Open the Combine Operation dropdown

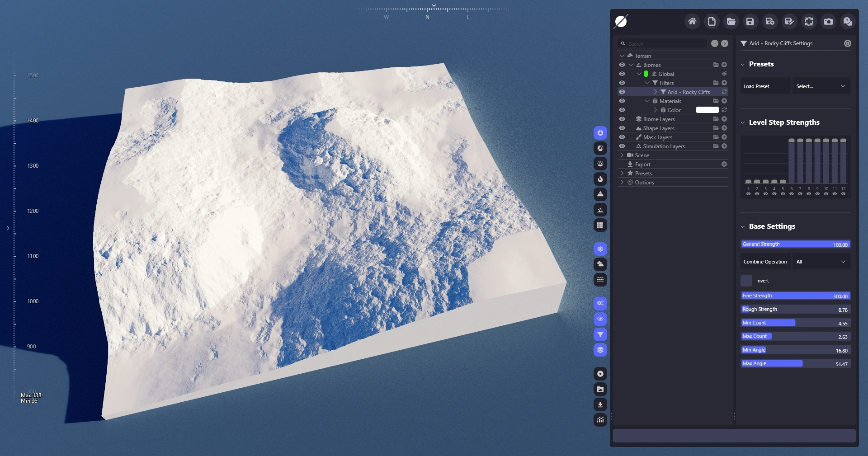point(821,262)
